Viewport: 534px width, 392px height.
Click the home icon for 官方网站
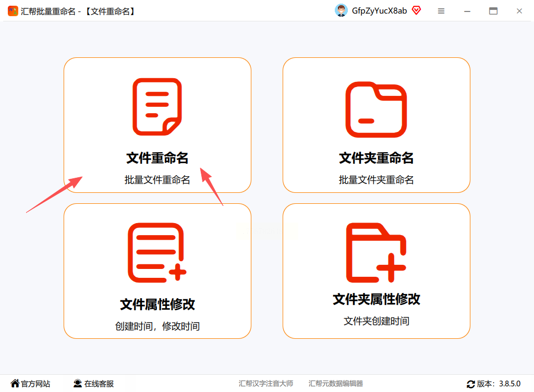[15, 384]
